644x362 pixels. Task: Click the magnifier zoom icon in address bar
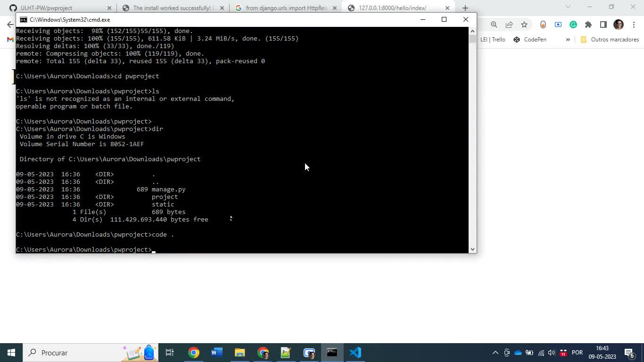pyautogui.click(x=493, y=25)
